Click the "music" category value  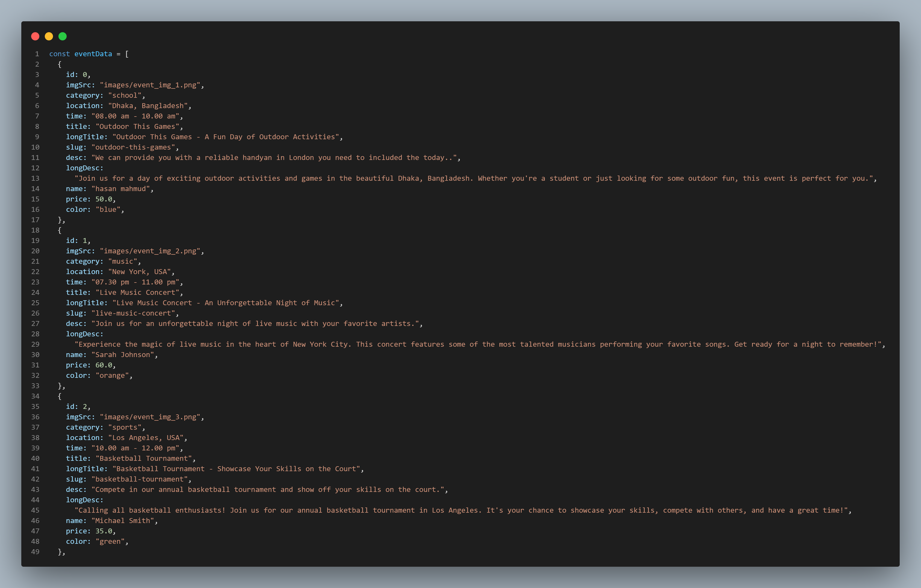point(122,261)
